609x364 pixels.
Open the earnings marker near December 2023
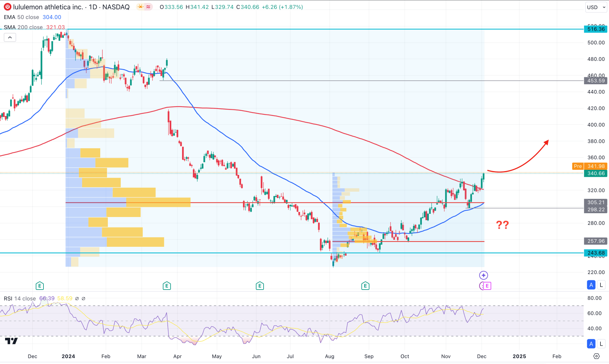coord(40,286)
